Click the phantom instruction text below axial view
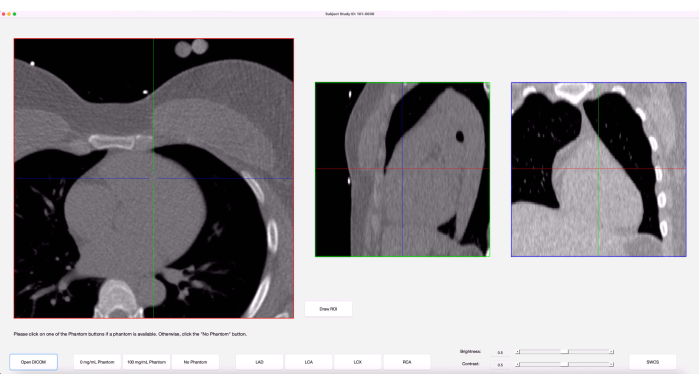This screenshot has width=699, height=384. [x=130, y=334]
